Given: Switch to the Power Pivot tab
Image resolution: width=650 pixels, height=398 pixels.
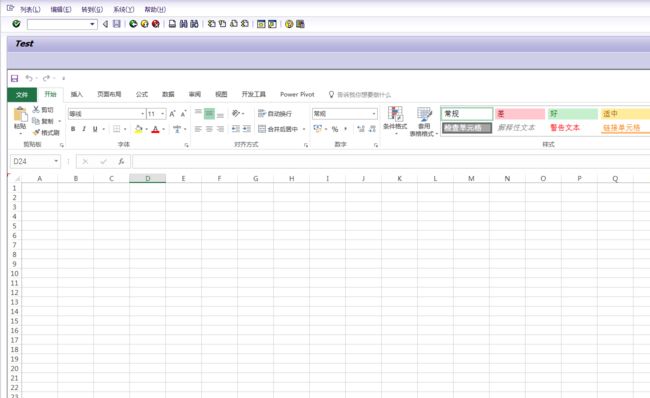Looking at the screenshot, I should pyautogui.click(x=297, y=95).
